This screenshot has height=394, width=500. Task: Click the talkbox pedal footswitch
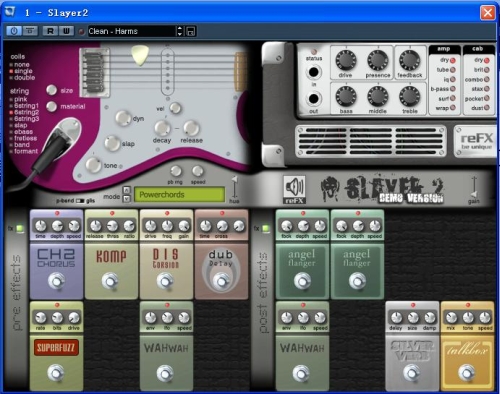[467, 373]
